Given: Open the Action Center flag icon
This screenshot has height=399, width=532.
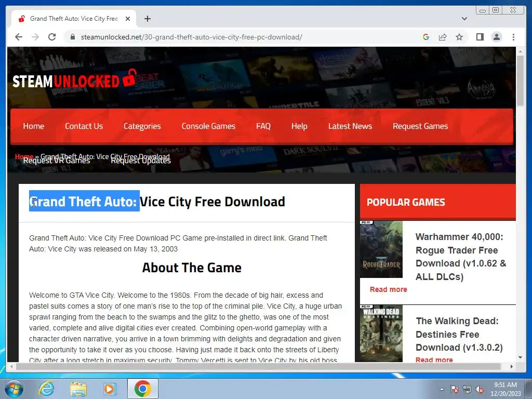Looking at the screenshot, I should 455,389.
